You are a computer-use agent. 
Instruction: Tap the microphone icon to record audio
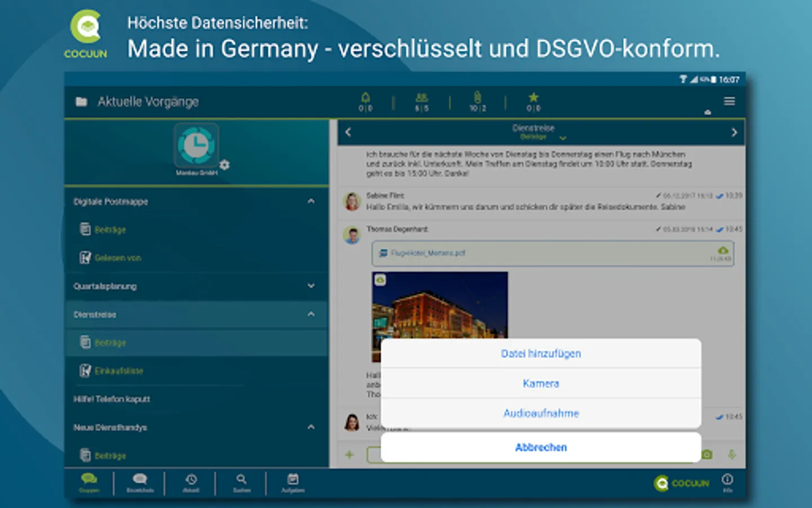[x=731, y=454]
